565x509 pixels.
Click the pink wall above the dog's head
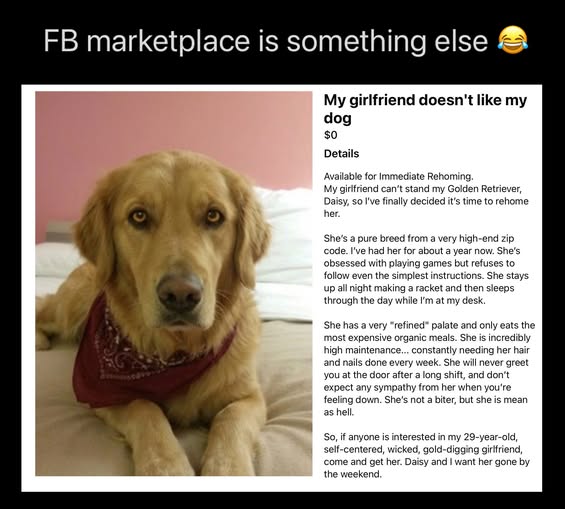pos(173,121)
